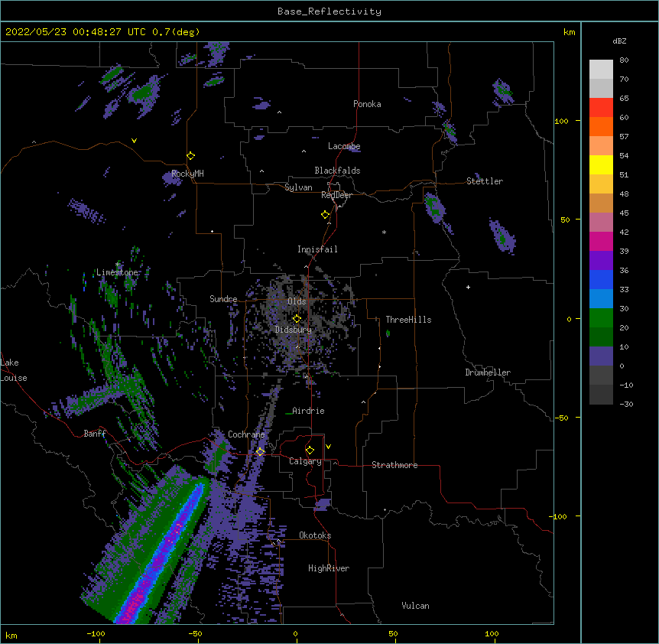Pick the slate-purple swatch between 10 and 0 dBZ
The width and height of the screenshot is (659, 644).
click(601, 356)
